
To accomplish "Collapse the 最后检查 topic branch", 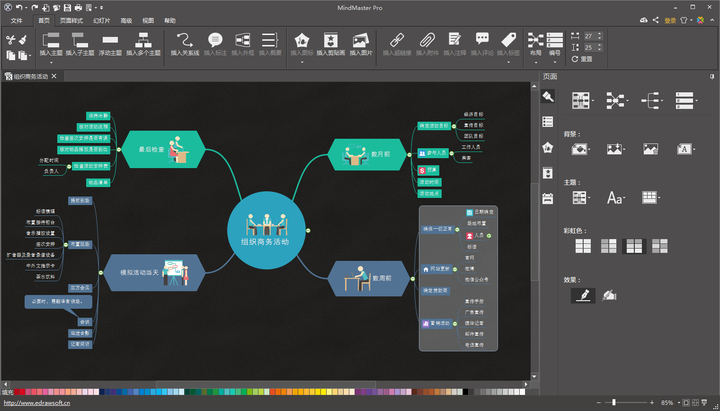I will point(118,149).
